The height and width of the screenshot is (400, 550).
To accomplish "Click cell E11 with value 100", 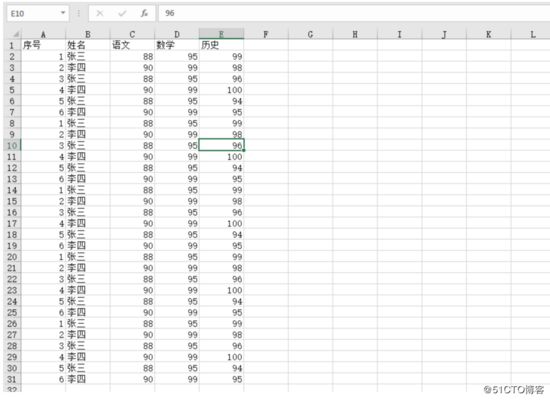I will (221, 156).
